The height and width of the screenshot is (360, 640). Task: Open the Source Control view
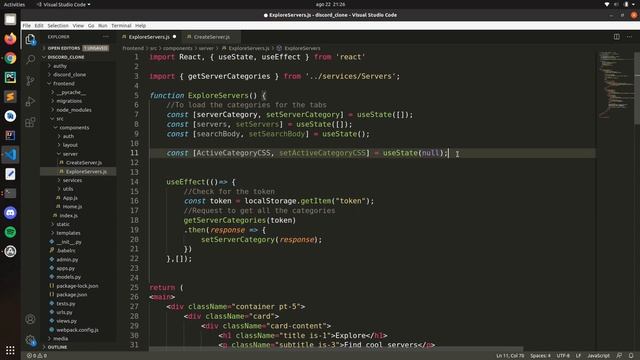coord(30,80)
